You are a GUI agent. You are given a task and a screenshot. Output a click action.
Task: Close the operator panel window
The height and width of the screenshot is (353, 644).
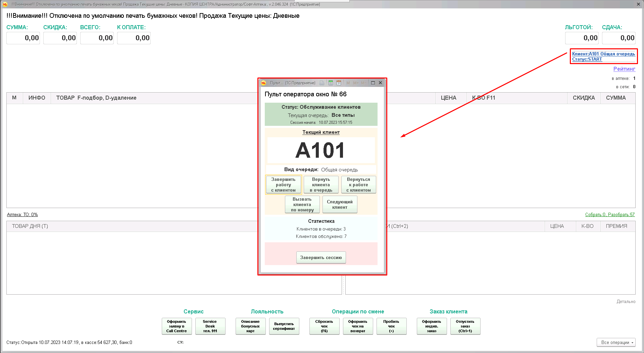click(380, 83)
